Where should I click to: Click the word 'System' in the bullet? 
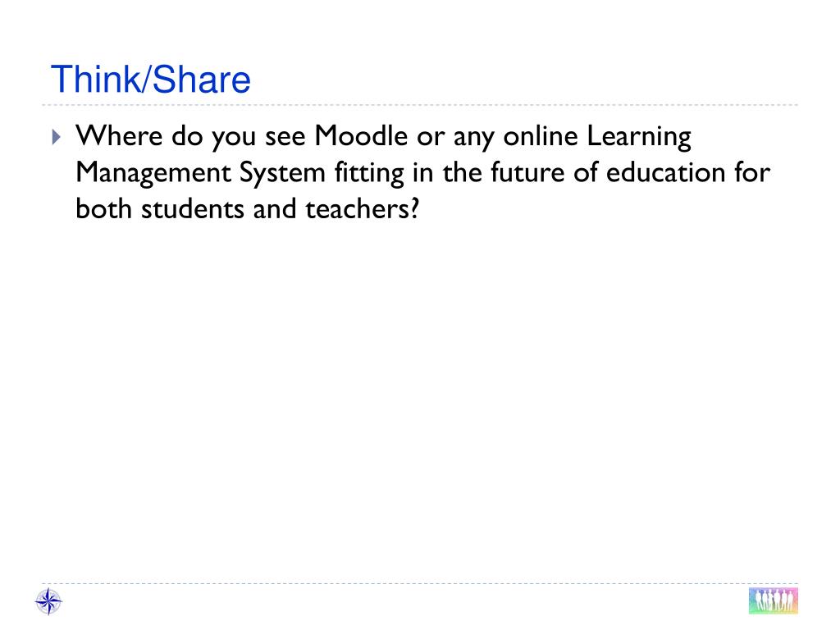click(x=282, y=174)
